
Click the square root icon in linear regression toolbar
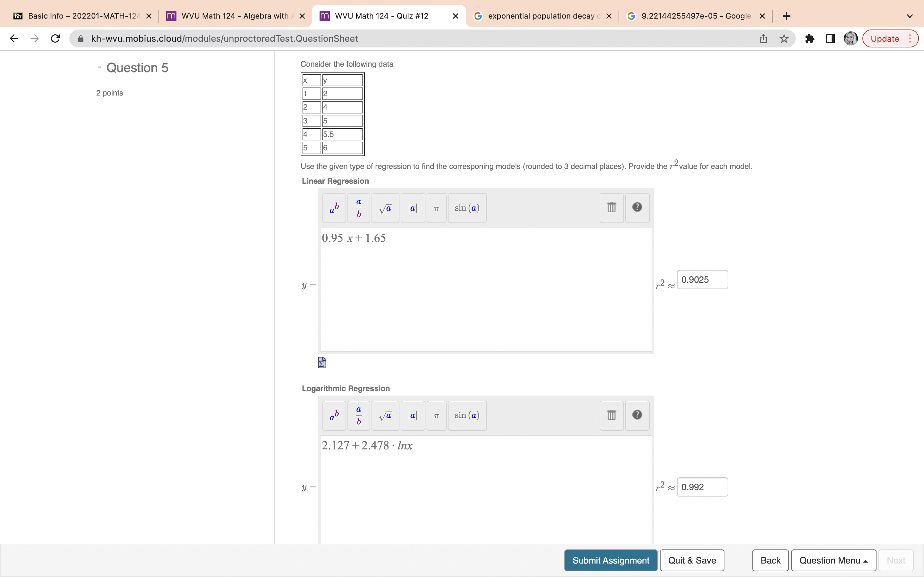pyautogui.click(x=386, y=207)
